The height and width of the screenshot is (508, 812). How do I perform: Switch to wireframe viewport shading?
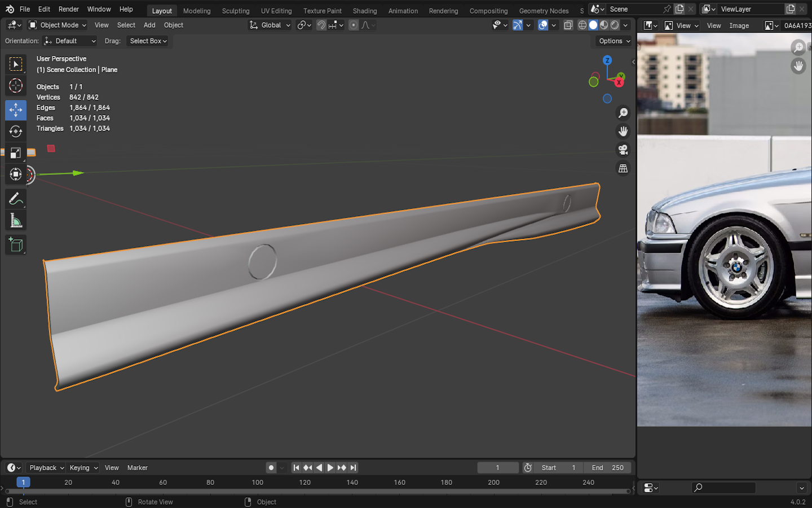pos(582,25)
